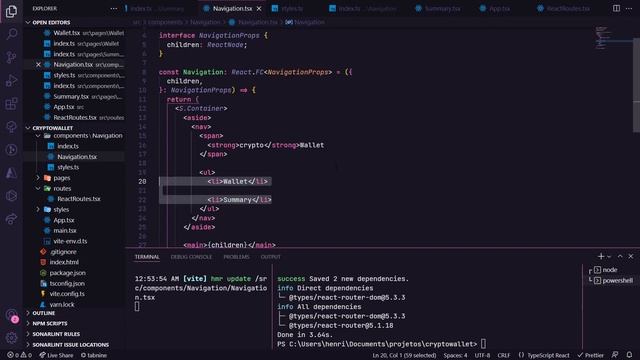Close the terminal panel
640x360 pixels.
point(631,256)
